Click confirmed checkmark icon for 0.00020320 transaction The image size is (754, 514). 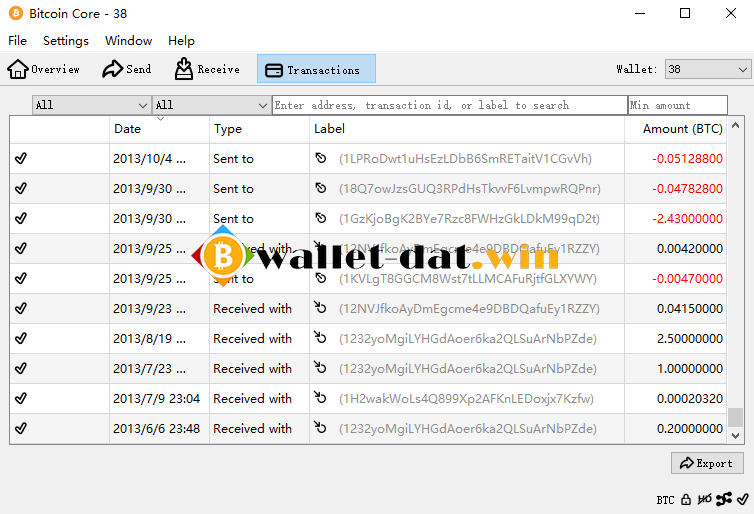tap(21, 398)
